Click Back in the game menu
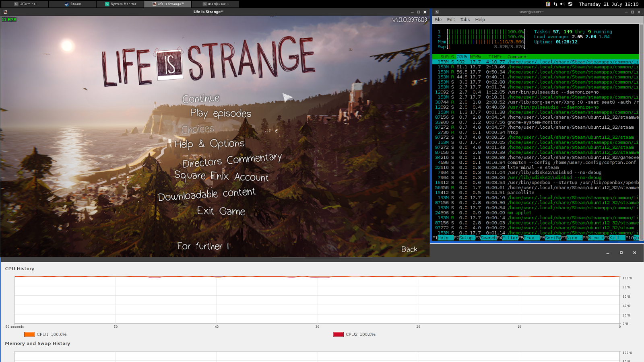 coord(409,249)
